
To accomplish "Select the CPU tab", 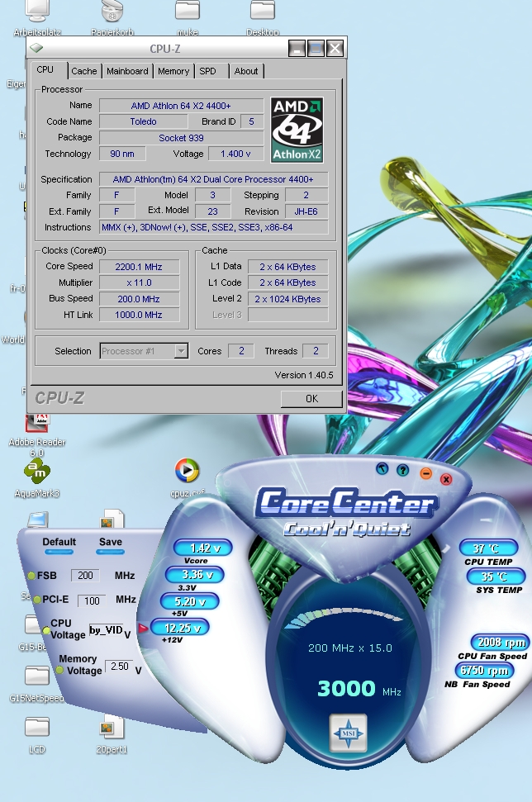I will (x=45, y=69).
